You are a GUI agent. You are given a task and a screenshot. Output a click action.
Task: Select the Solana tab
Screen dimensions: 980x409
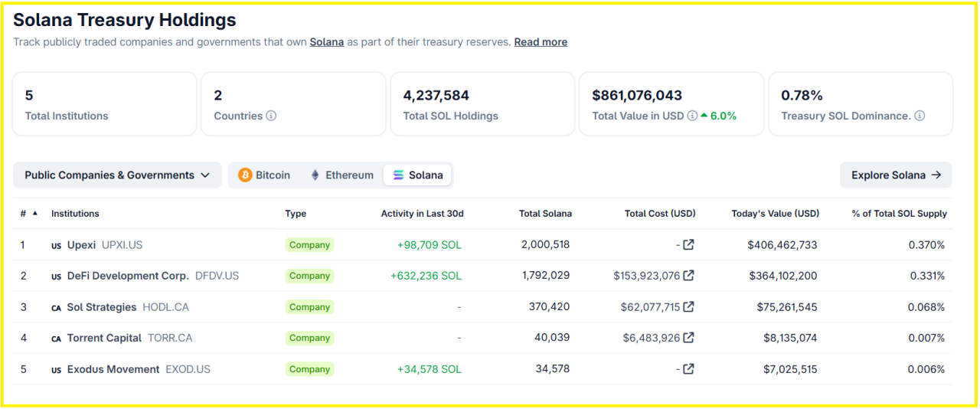417,175
